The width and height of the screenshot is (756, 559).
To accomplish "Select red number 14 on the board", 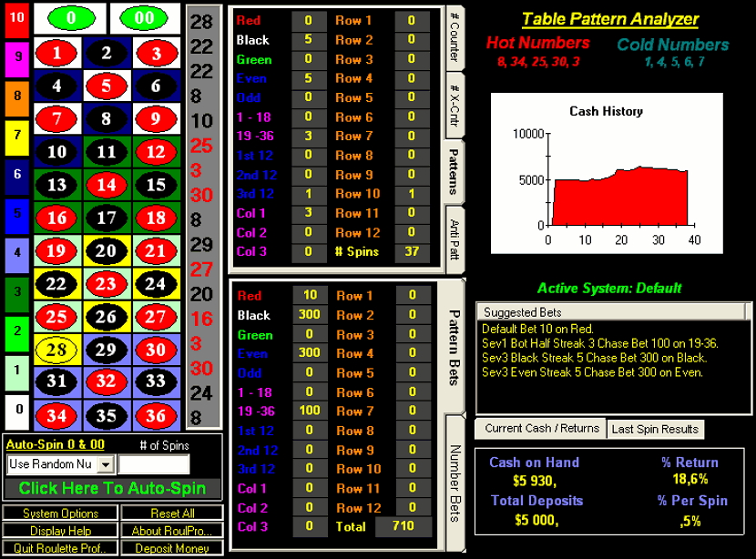I will pos(107,185).
